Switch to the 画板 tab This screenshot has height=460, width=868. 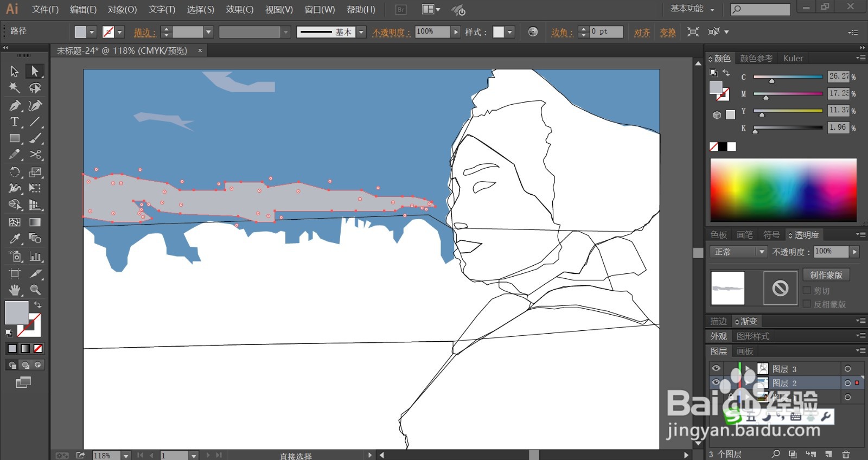(745, 351)
